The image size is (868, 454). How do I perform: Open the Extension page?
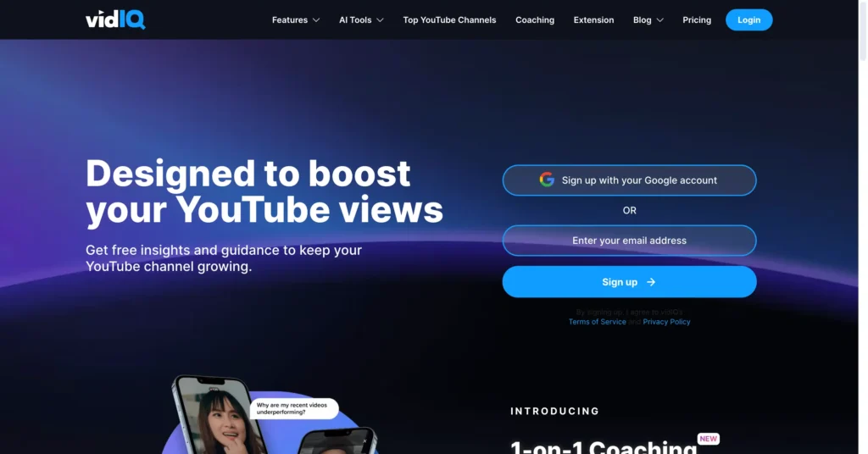point(593,20)
